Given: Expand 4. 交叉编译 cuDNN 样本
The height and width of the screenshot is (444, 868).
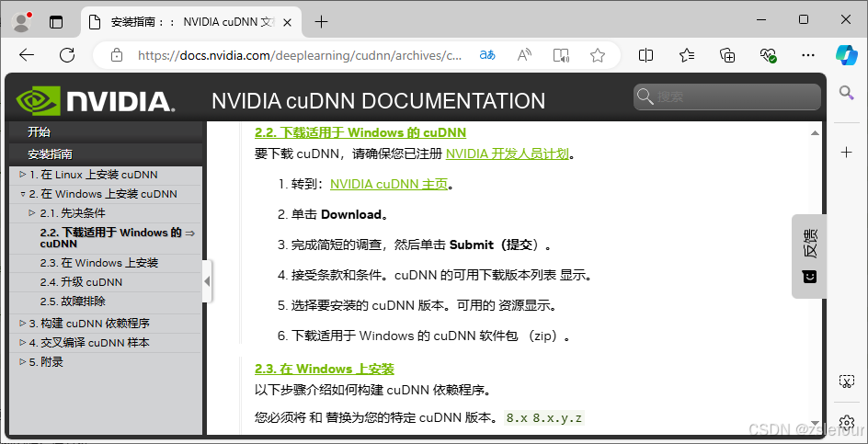Looking at the screenshot, I should click(23, 343).
